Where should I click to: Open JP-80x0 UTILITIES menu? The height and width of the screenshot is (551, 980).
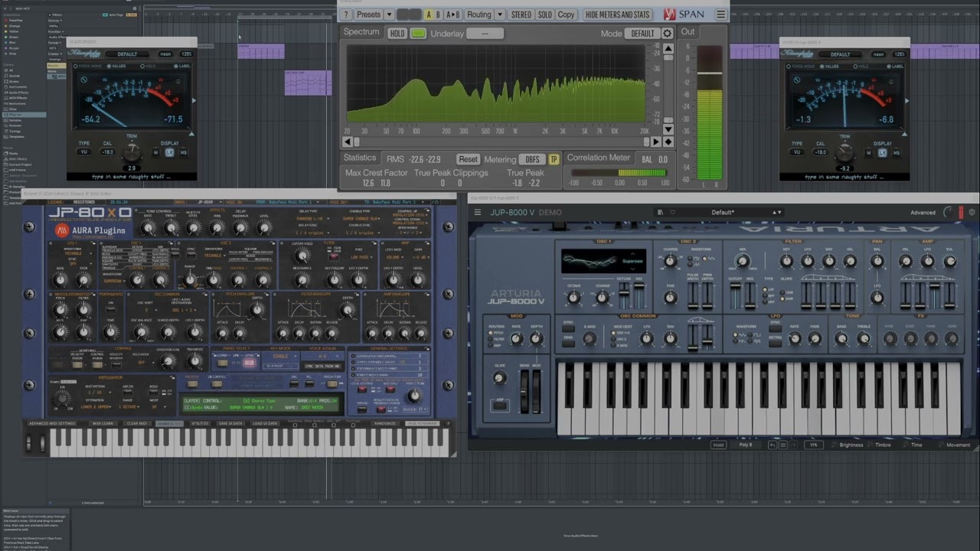[x=200, y=423]
